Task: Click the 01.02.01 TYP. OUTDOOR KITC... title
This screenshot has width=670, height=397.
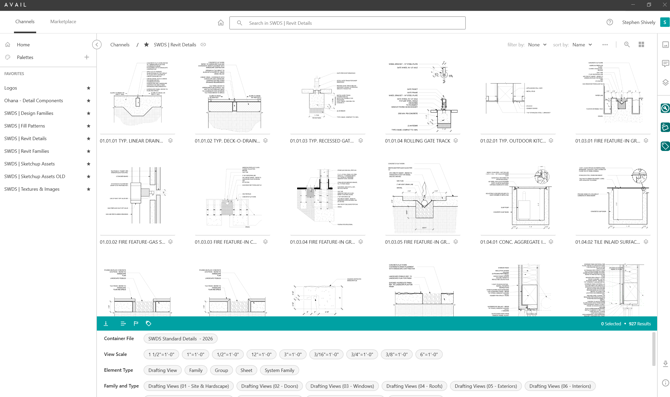Action: pyautogui.click(x=513, y=141)
